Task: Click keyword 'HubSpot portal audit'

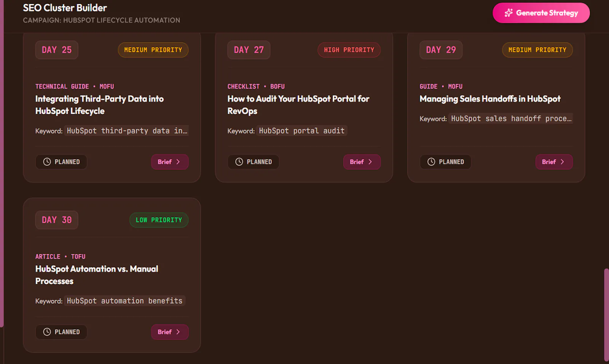Action: tap(301, 131)
